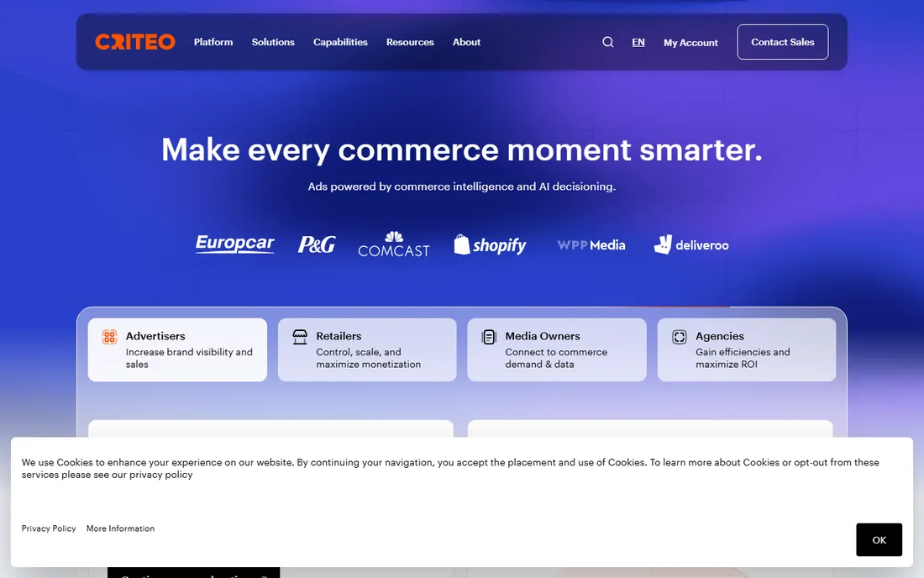This screenshot has width=924, height=578.
Task: Click the Europcar logo
Action: (234, 244)
